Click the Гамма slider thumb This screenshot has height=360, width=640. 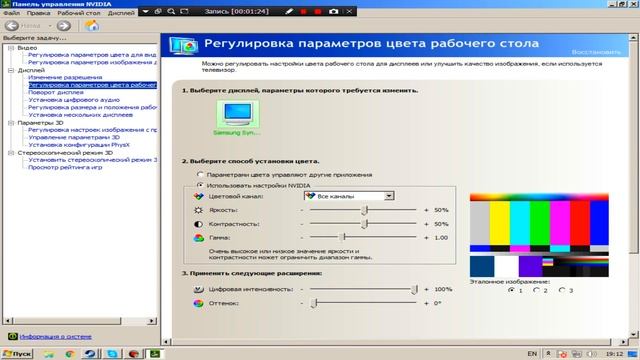coord(344,237)
